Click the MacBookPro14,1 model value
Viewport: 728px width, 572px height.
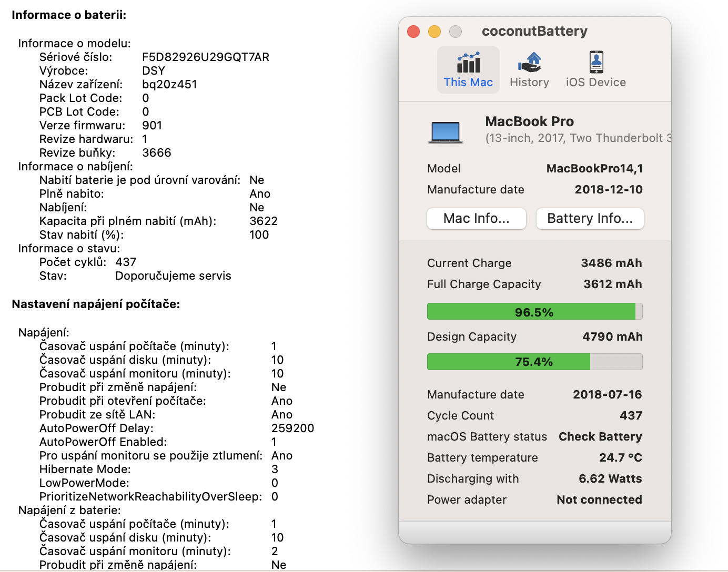click(594, 168)
